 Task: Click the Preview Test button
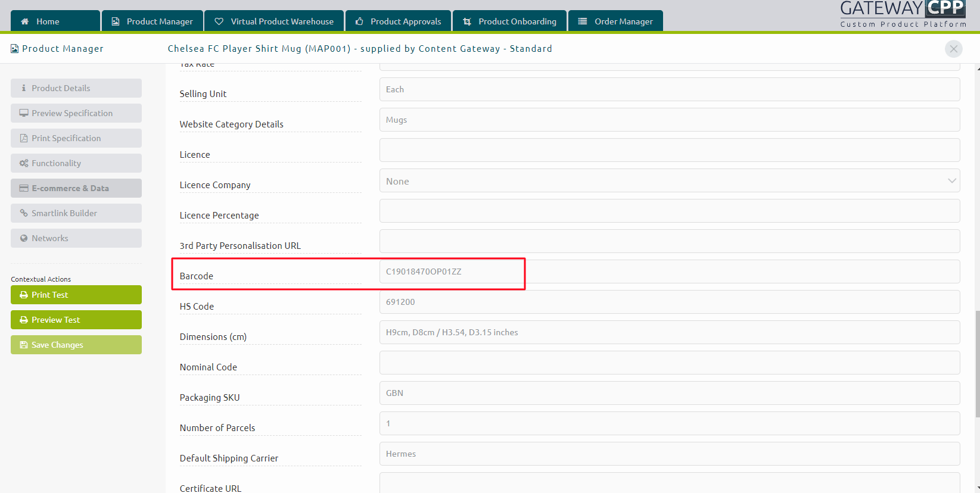pyautogui.click(x=76, y=320)
